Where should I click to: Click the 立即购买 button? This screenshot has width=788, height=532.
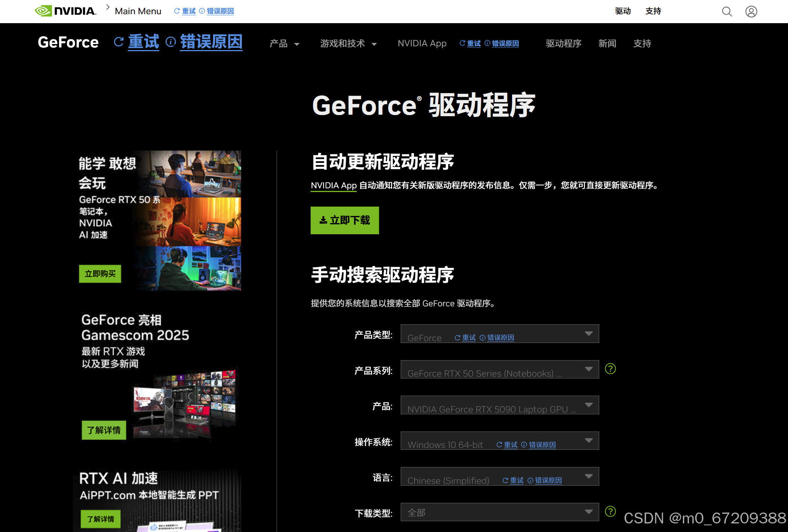[100, 274]
